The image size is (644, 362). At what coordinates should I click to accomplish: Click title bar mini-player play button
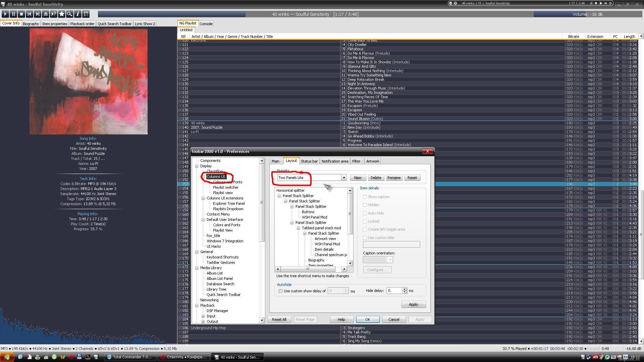pyautogui.click(x=601, y=3)
